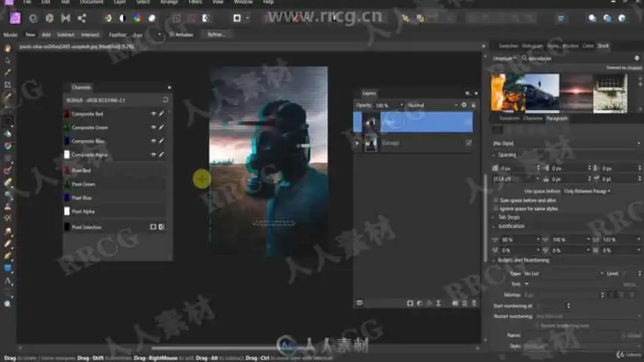Select the fire stock image thumbnail
The width and height of the screenshot is (644, 362).
pos(508,93)
